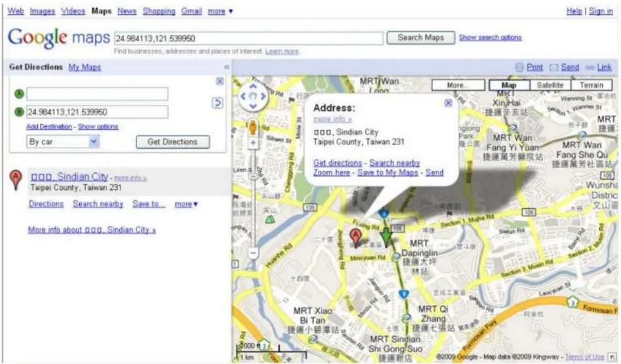Pan the map right with arrow control
Screen dimensions: 621x364
(262, 96)
